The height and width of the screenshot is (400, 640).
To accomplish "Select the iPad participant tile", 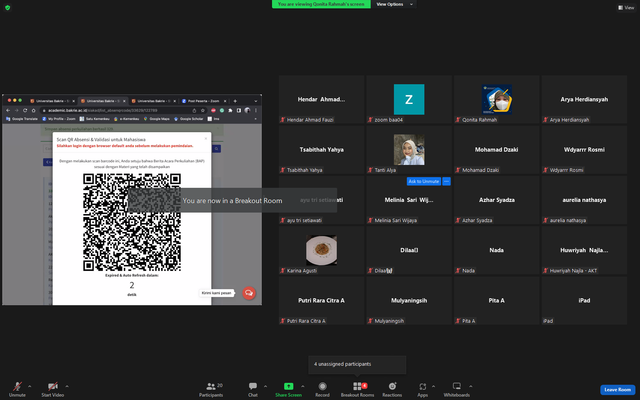I will [584, 300].
